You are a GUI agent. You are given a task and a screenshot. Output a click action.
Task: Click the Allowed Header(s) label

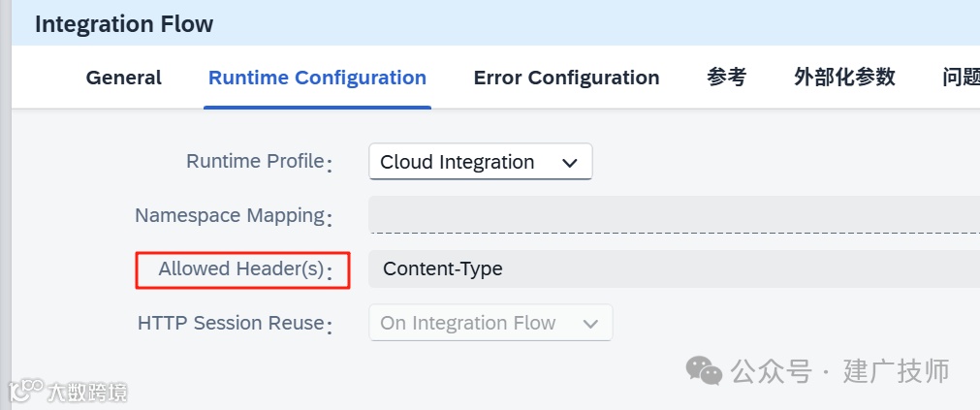click(x=241, y=268)
